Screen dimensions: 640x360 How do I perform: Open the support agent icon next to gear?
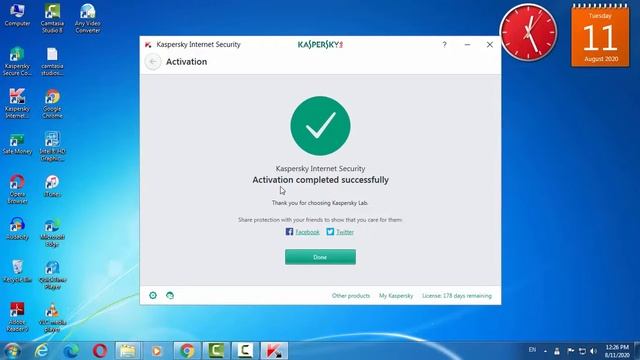pyautogui.click(x=170, y=295)
